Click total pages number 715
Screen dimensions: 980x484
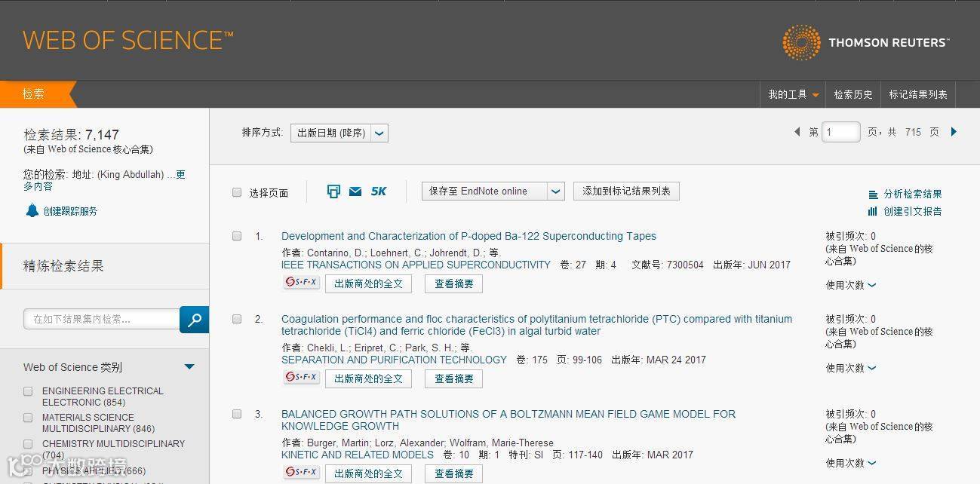[x=913, y=132]
